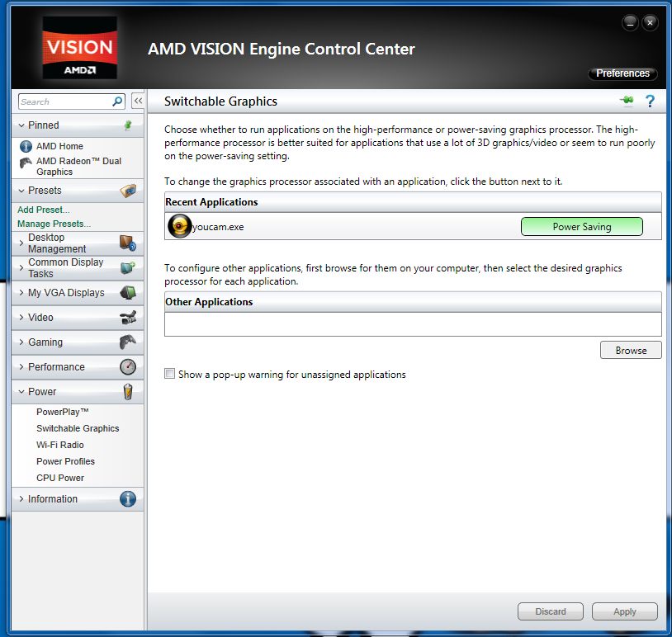This screenshot has width=672, height=637.
Task: Open help with the question mark icon
Action: click(x=650, y=101)
